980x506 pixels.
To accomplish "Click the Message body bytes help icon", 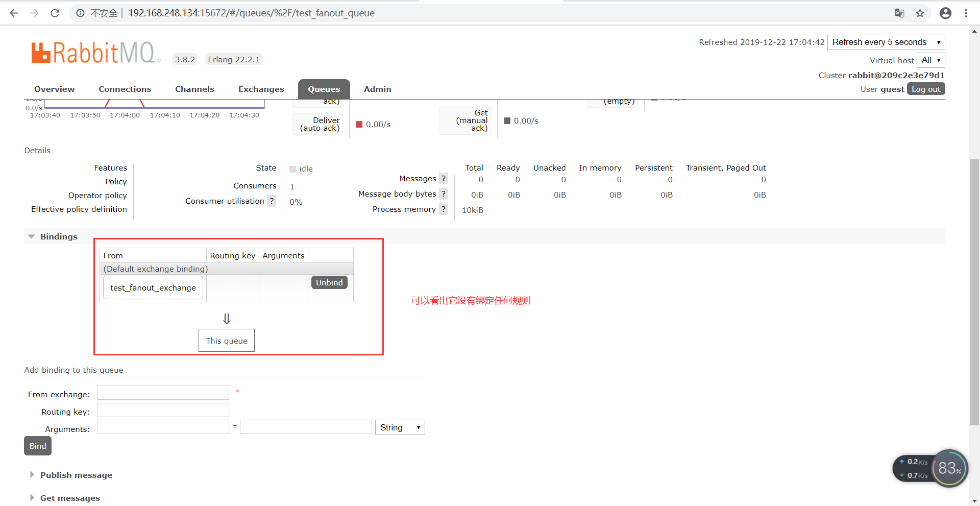I will coord(444,194).
